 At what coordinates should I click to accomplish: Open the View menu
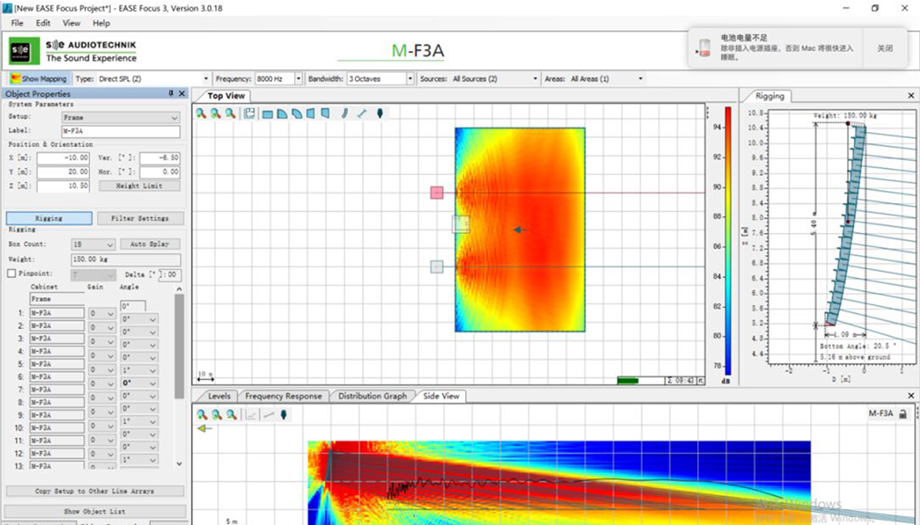(71, 22)
